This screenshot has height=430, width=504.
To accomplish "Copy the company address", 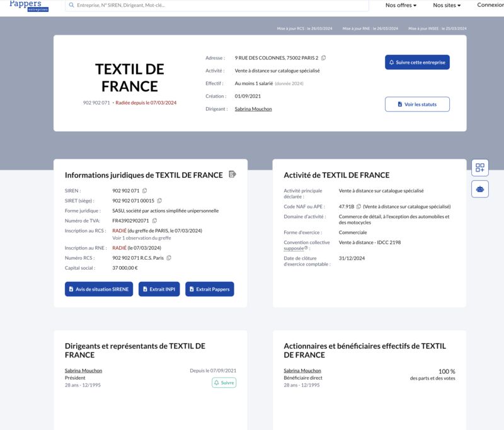I will (x=323, y=58).
